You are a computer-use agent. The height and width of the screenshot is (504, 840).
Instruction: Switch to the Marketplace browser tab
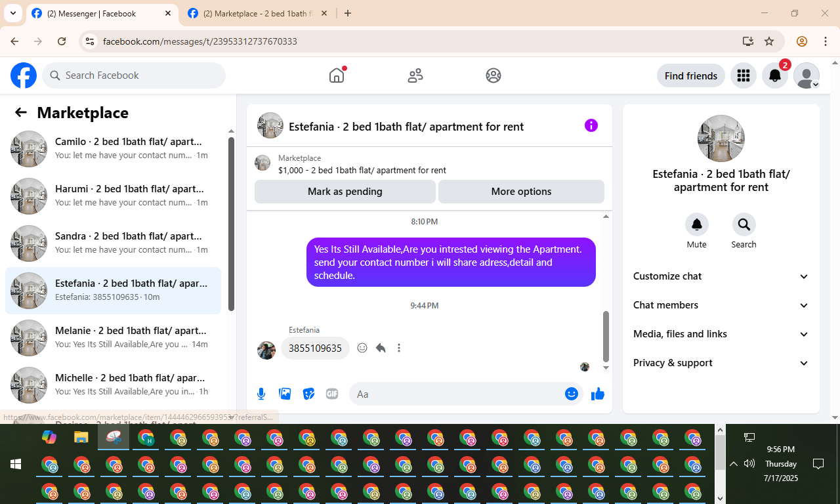click(x=258, y=14)
